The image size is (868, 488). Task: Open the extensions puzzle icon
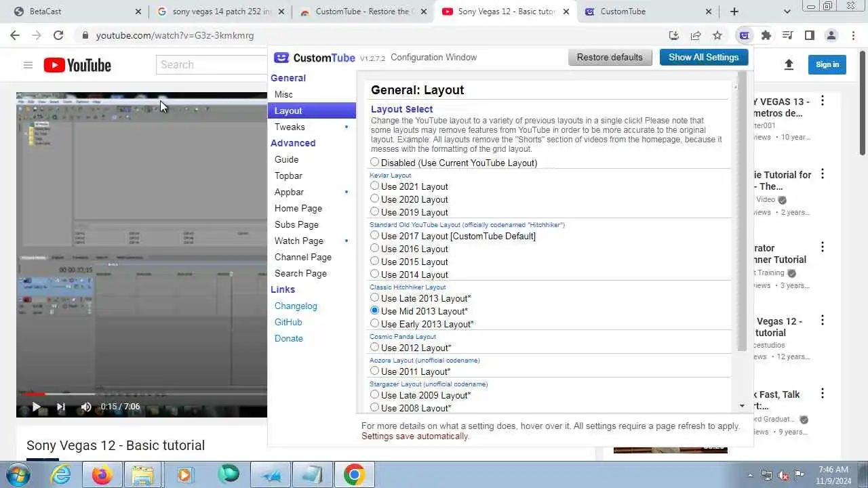(766, 35)
